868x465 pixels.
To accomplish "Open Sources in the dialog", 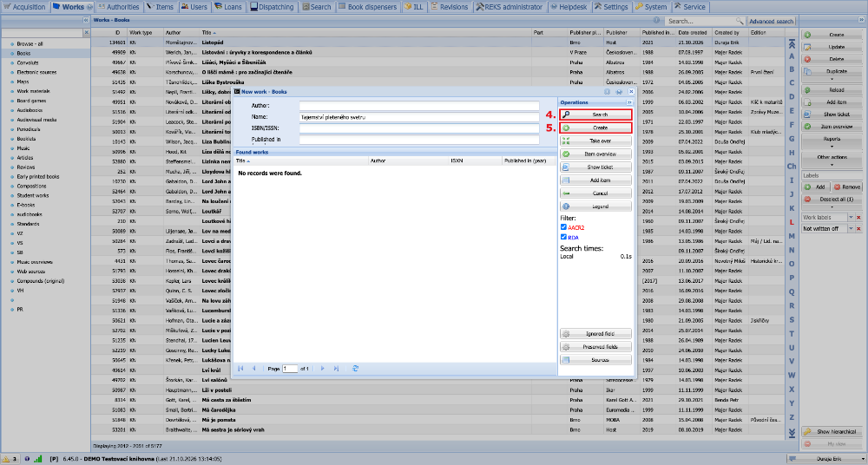I will point(595,360).
